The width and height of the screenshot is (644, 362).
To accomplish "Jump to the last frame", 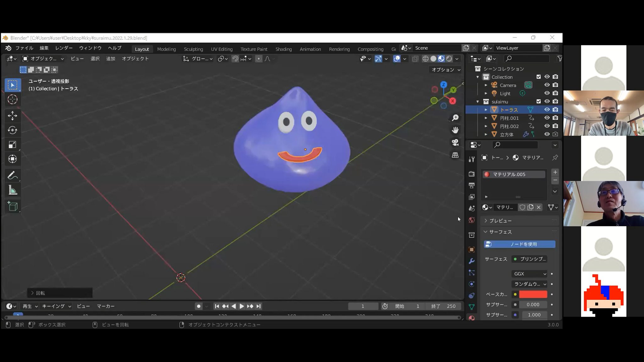I will click(258, 306).
